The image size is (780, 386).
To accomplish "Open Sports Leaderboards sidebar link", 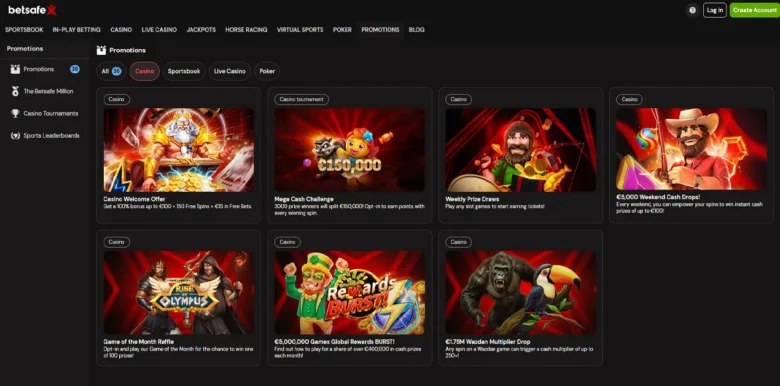I will [45, 135].
